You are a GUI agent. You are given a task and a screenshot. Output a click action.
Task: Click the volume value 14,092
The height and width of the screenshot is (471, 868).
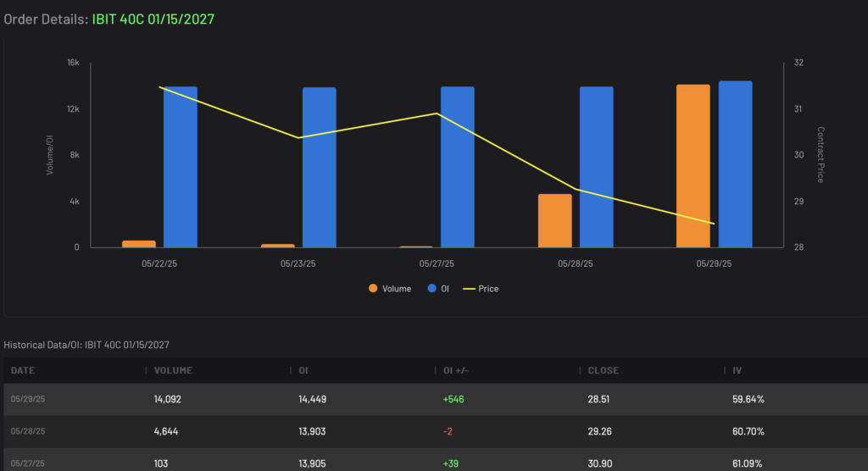168,399
